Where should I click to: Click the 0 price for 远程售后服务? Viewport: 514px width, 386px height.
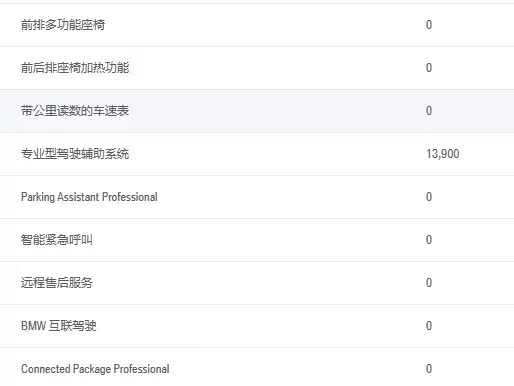point(429,283)
